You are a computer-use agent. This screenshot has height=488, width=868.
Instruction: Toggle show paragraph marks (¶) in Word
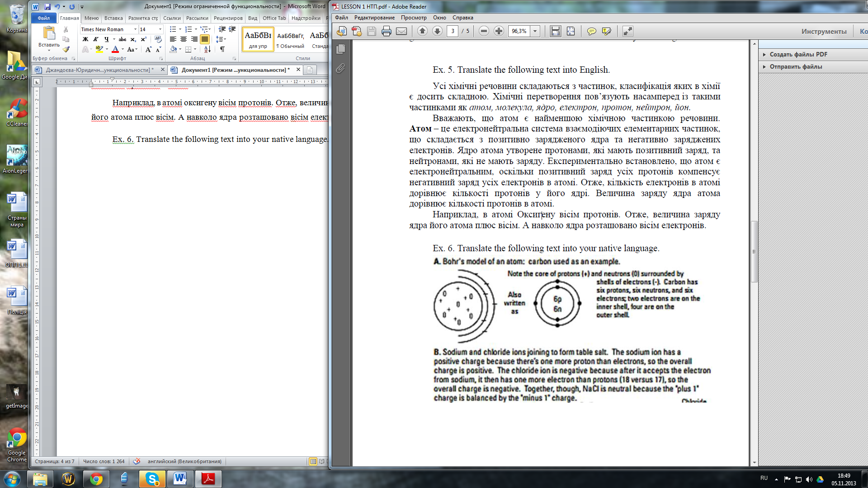tap(222, 49)
